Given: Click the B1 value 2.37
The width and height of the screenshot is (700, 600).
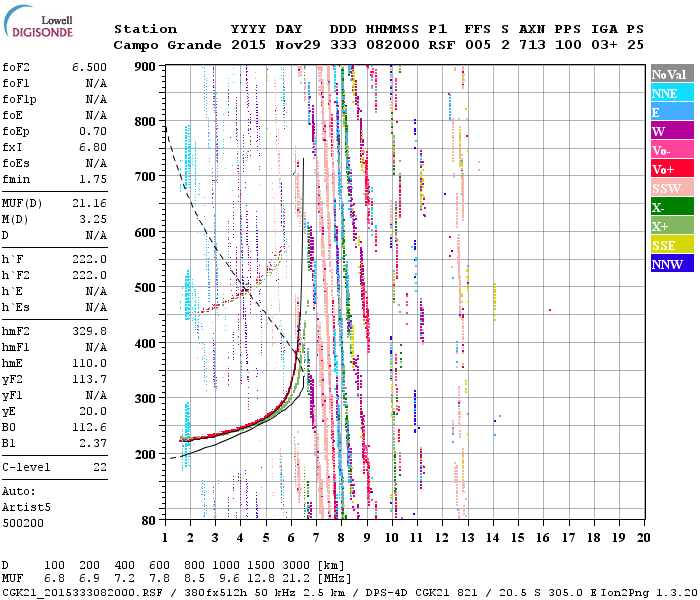Looking at the screenshot, I should 93,443.
